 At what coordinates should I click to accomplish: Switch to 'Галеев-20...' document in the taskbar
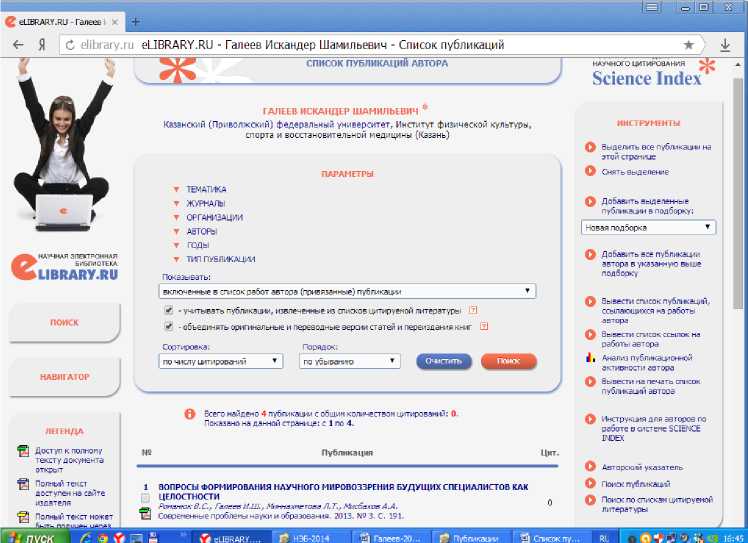tap(392, 538)
